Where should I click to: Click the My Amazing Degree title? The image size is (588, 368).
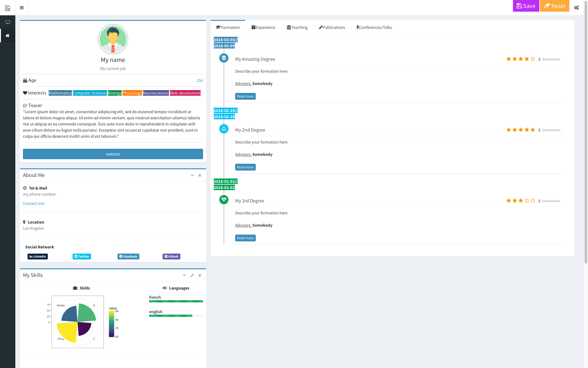[x=255, y=59]
